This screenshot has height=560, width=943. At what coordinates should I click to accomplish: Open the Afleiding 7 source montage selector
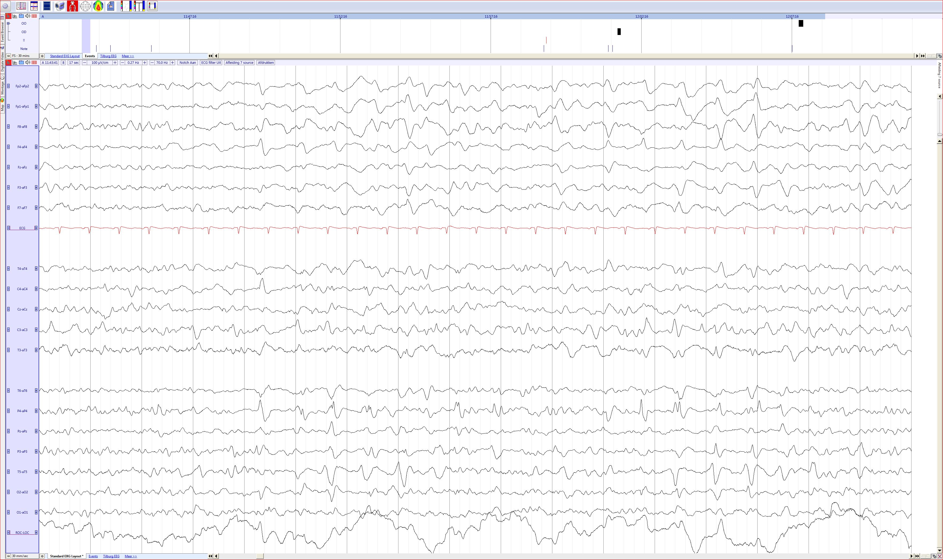point(239,63)
